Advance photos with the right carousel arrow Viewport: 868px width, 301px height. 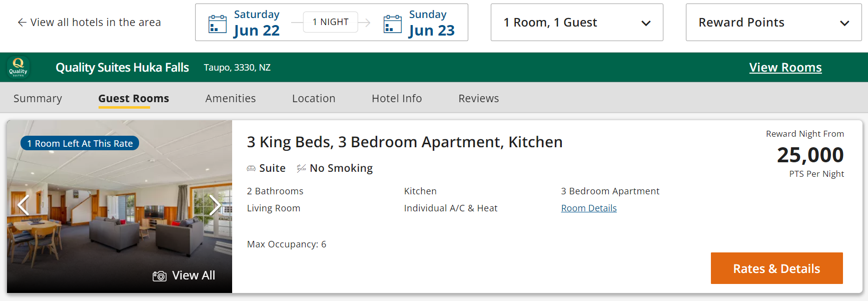215,205
